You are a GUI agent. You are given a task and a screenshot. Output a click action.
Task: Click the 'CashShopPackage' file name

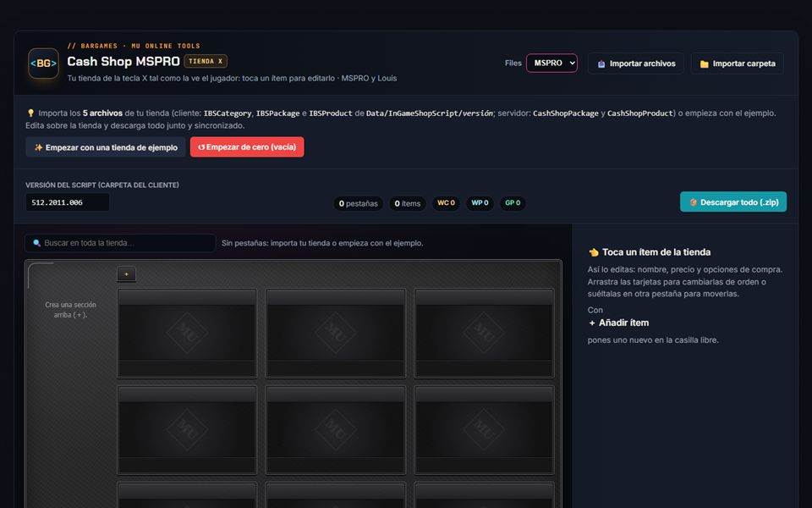pyautogui.click(x=566, y=113)
